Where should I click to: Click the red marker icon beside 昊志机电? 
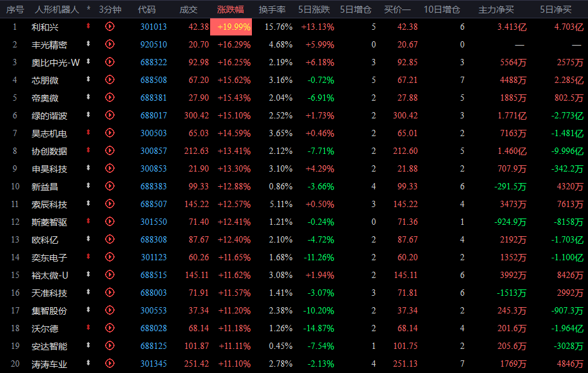pos(88,132)
